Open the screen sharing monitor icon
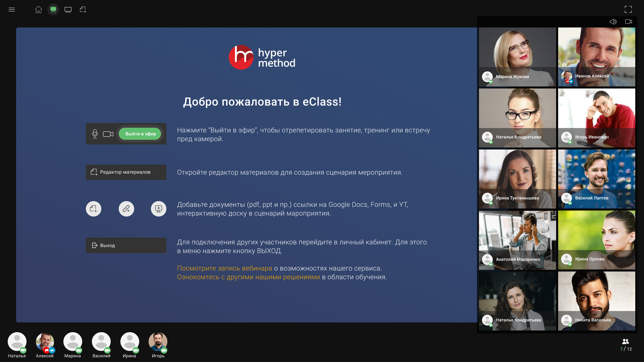The width and height of the screenshot is (644, 362). pyautogui.click(x=68, y=10)
